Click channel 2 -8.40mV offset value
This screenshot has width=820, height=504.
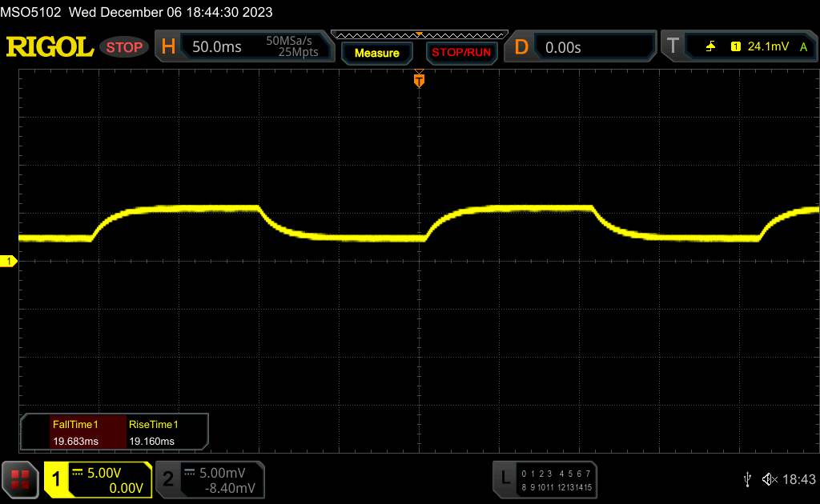pyautogui.click(x=230, y=488)
